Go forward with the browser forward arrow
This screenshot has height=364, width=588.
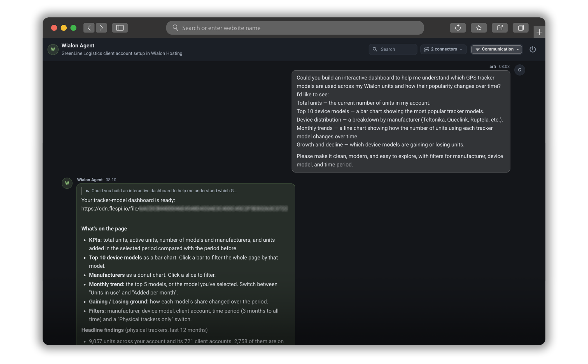pos(101,28)
